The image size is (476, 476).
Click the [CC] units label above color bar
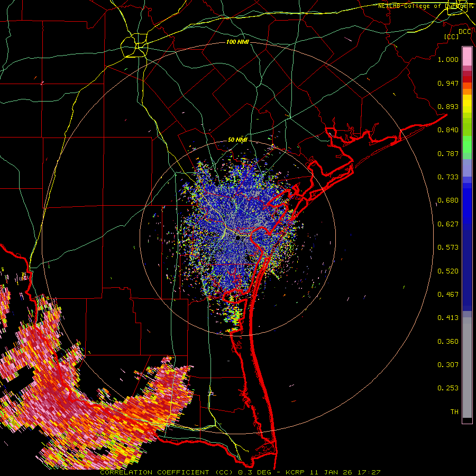point(452,36)
